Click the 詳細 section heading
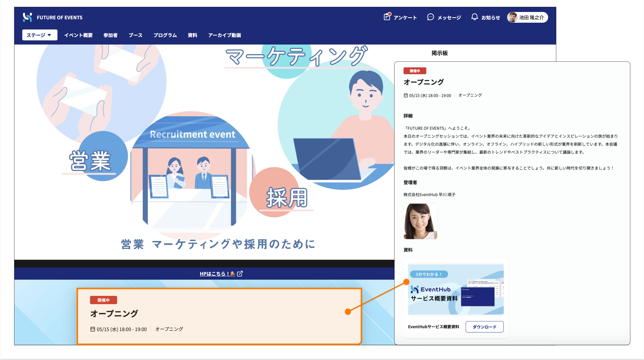The height and width of the screenshot is (360, 644). click(x=408, y=116)
